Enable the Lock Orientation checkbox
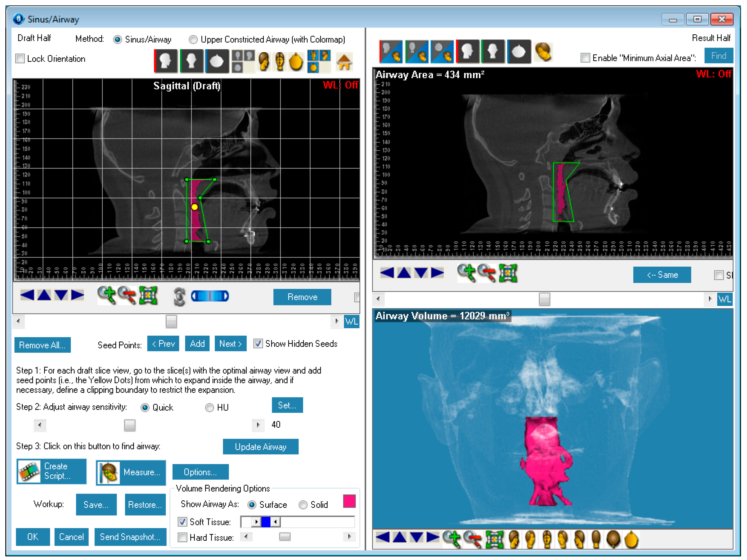Screen dimensions: 747x560 (20, 58)
